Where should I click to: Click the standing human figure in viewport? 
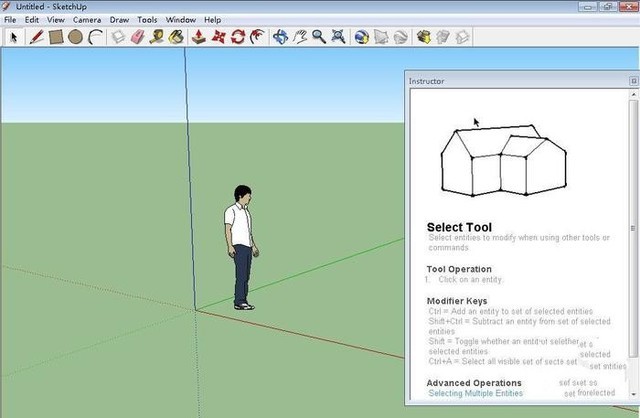pyautogui.click(x=240, y=247)
